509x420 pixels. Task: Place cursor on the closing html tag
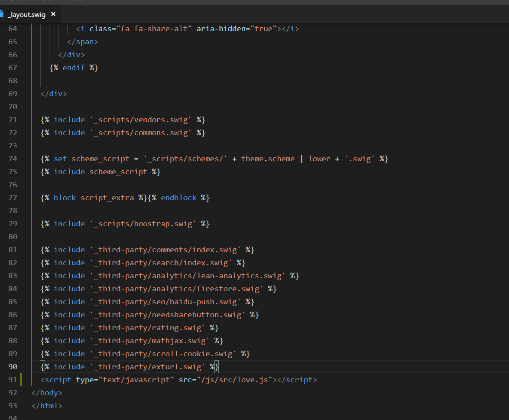tap(47, 406)
